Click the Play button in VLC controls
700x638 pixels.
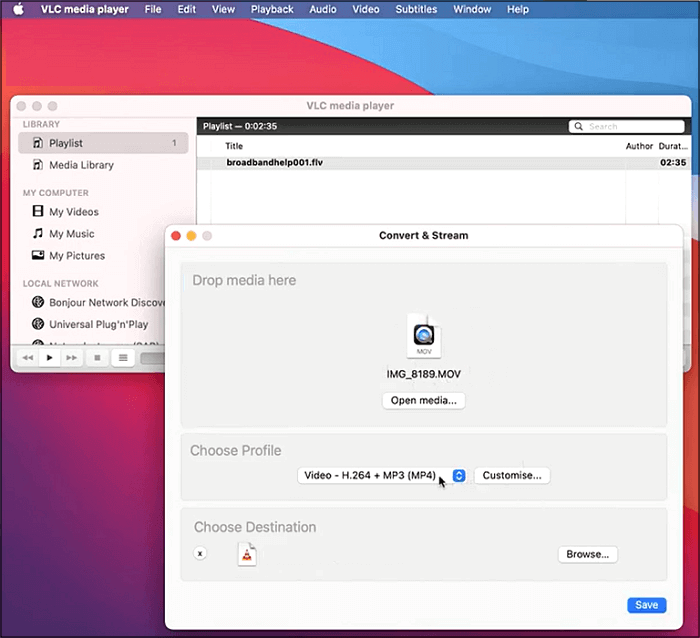(49, 357)
